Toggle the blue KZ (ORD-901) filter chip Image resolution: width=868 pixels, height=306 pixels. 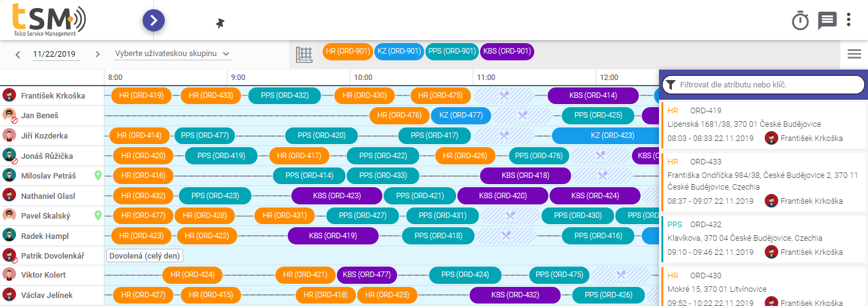click(399, 52)
